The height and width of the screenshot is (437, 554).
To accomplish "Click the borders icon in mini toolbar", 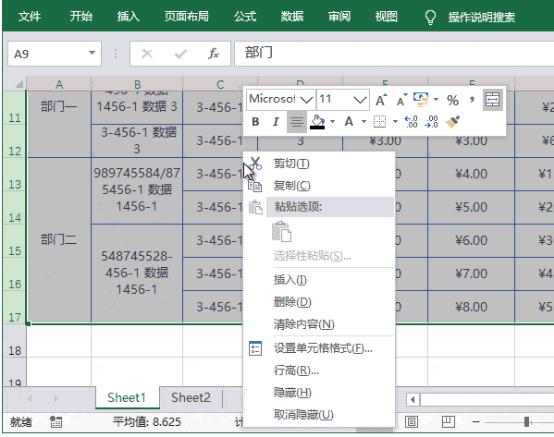I will tap(380, 122).
